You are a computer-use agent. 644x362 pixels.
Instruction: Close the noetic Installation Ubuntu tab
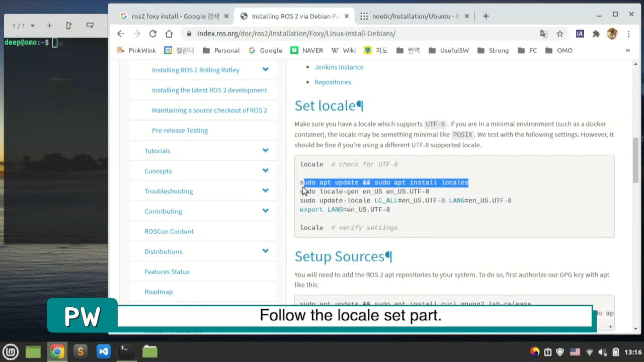click(467, 16)
